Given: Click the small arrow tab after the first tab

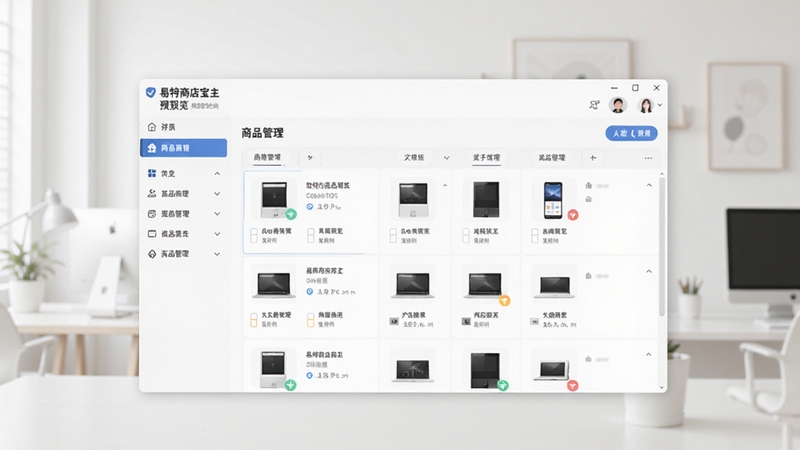Looking at the screenshot, I should pyautogui.click(x=310, y=158).
